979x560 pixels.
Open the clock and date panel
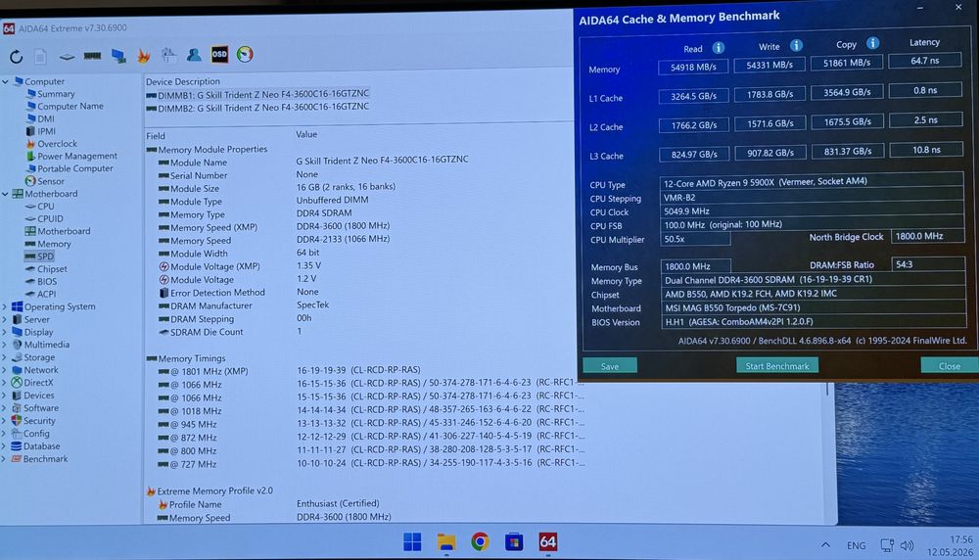point(950,545)
